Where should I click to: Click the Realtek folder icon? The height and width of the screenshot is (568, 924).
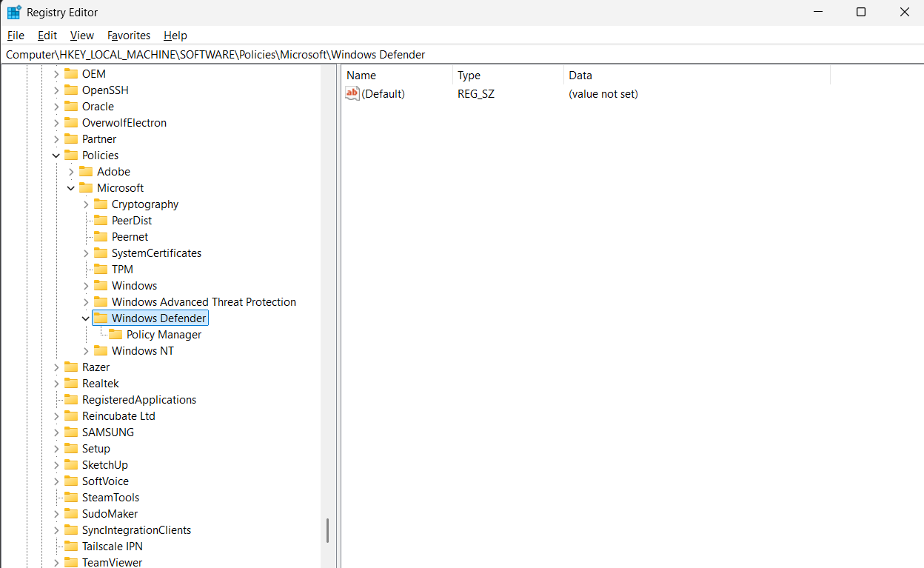tap(71, 384)
